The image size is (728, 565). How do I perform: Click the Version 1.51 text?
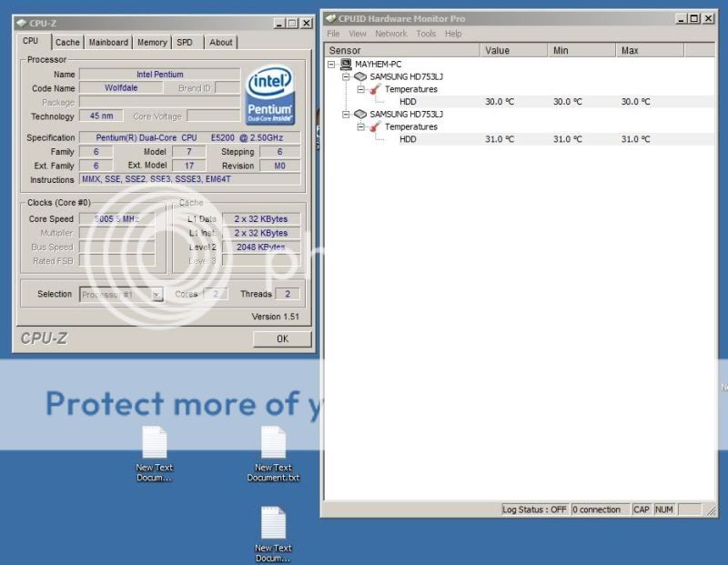276,317
